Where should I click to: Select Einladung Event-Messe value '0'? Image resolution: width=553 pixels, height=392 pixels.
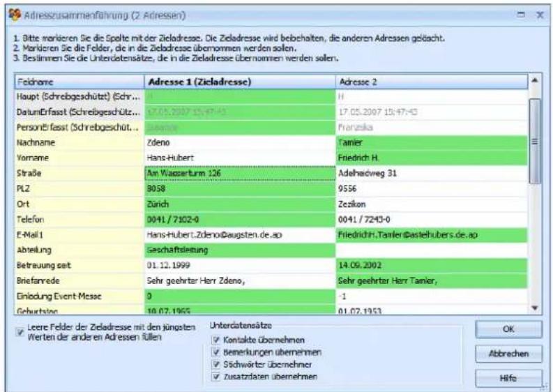[240, 296]
